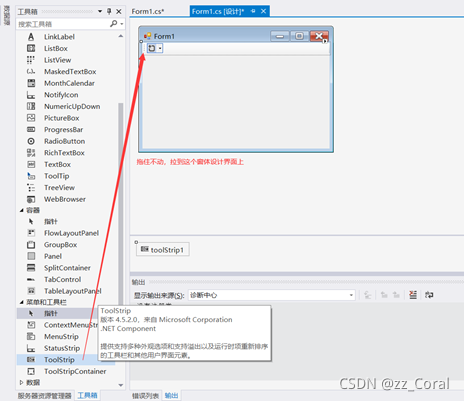Pin the Form1.cs design tab

point(253,11)
